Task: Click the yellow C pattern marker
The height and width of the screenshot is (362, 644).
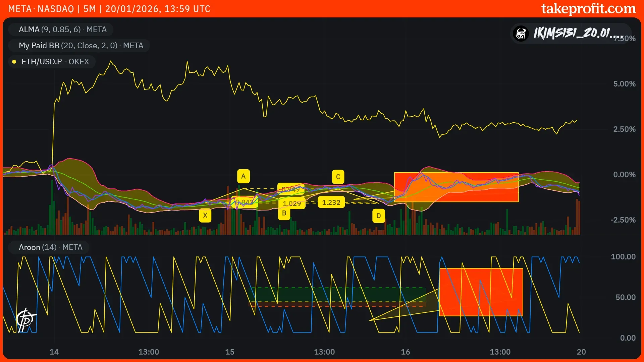Action: point(338,177)
